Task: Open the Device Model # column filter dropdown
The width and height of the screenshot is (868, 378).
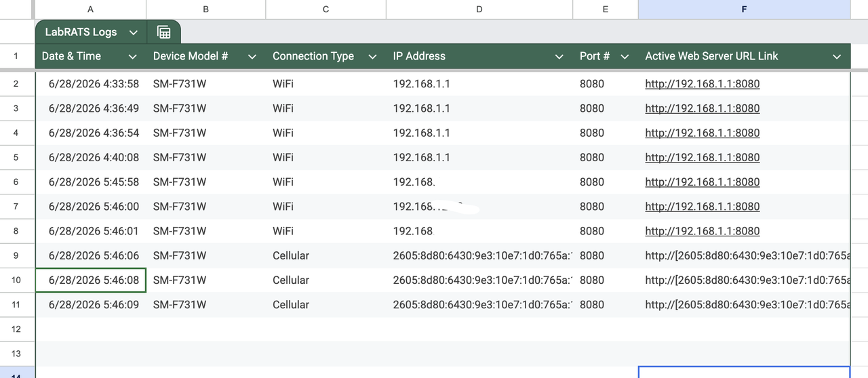Action: (x=252, y=57)
